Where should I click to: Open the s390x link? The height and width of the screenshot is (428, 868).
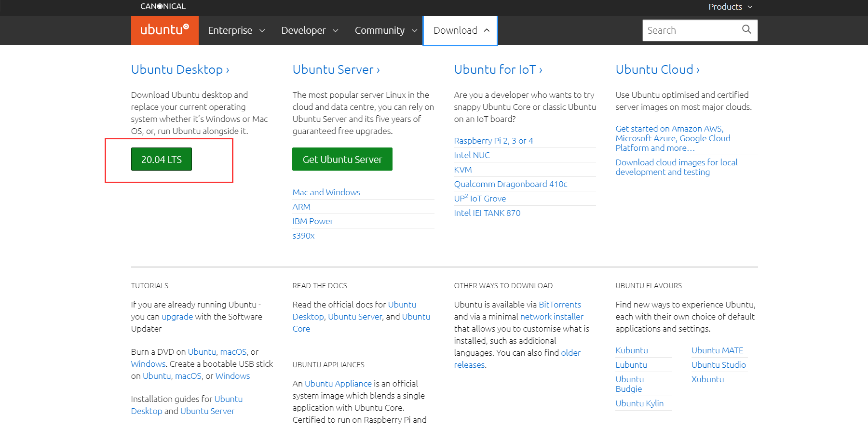pyautogui.click(x=303, y=236)
